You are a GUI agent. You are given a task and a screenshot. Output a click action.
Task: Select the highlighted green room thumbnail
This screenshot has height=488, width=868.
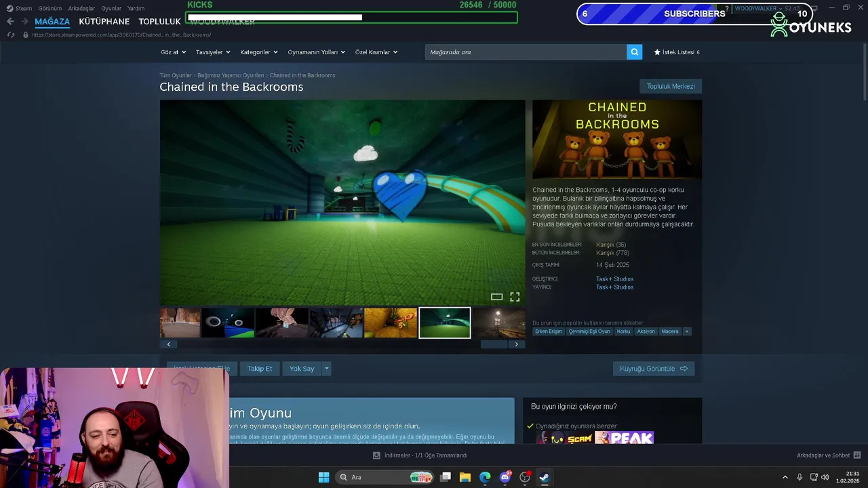click(445, 323)
